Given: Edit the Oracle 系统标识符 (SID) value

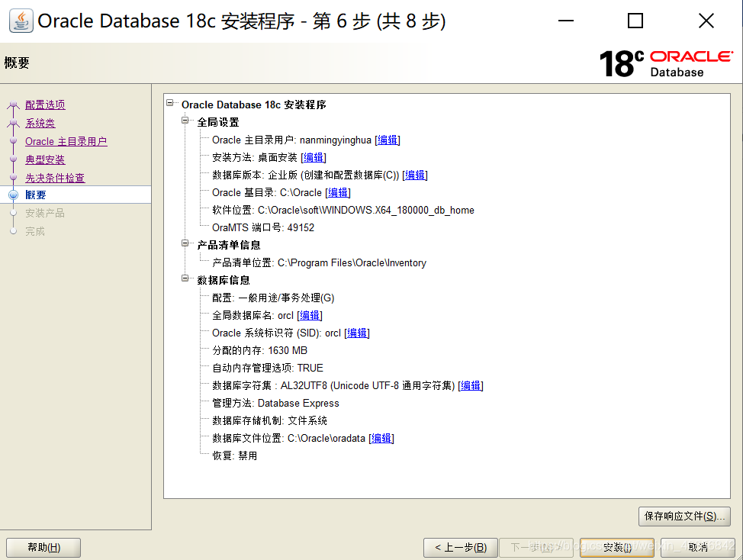Looking at the screenshot, I should tap(357, 333).
